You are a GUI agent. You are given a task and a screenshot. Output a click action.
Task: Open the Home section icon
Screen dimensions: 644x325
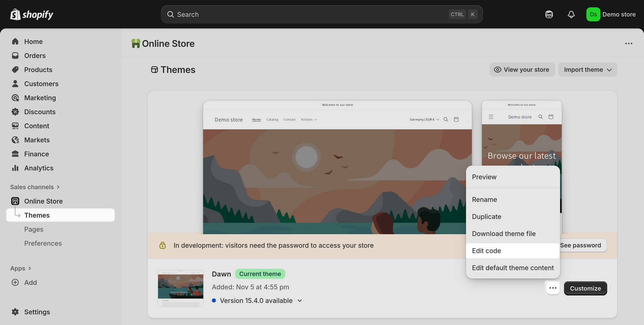[x=15, y=41]
